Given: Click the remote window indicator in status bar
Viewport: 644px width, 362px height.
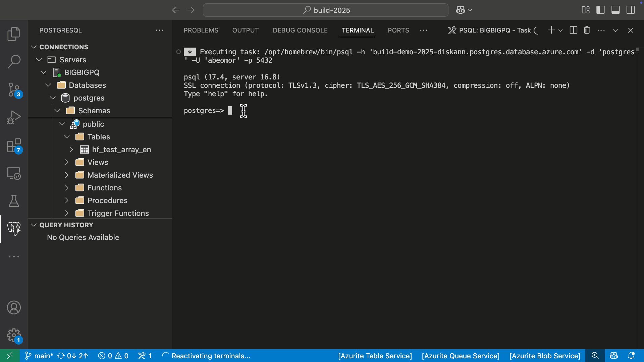Looking at the screenshot, I should click(10, 356).
